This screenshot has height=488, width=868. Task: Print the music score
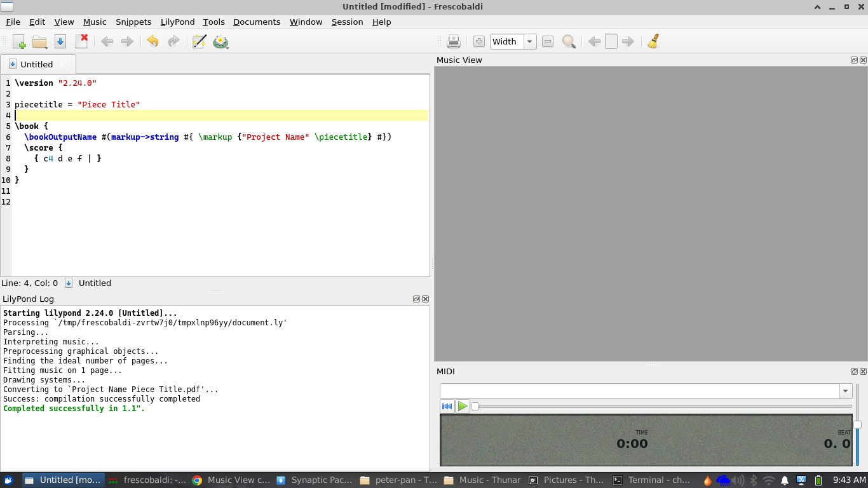point(453,41)
